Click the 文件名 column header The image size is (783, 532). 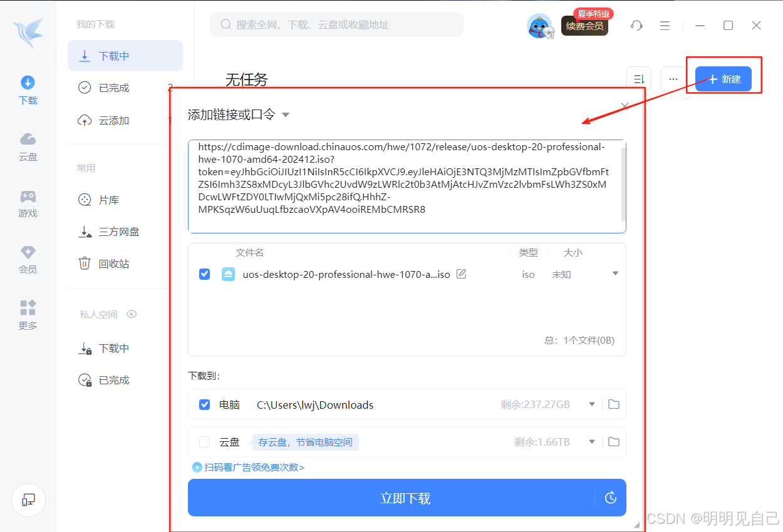[x=249, y=253]
